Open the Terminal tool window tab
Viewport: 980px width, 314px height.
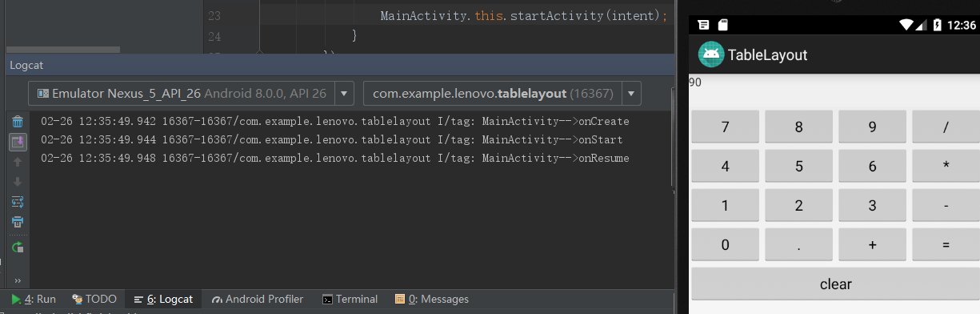coord(350,299)
